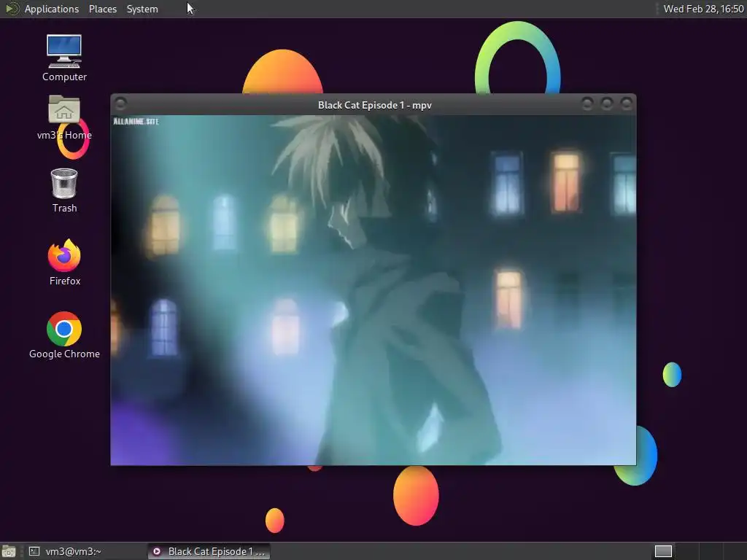This screenshot has width=747, height=560.
Task: Click the mpv video playback area
Action: coord(373,290)
